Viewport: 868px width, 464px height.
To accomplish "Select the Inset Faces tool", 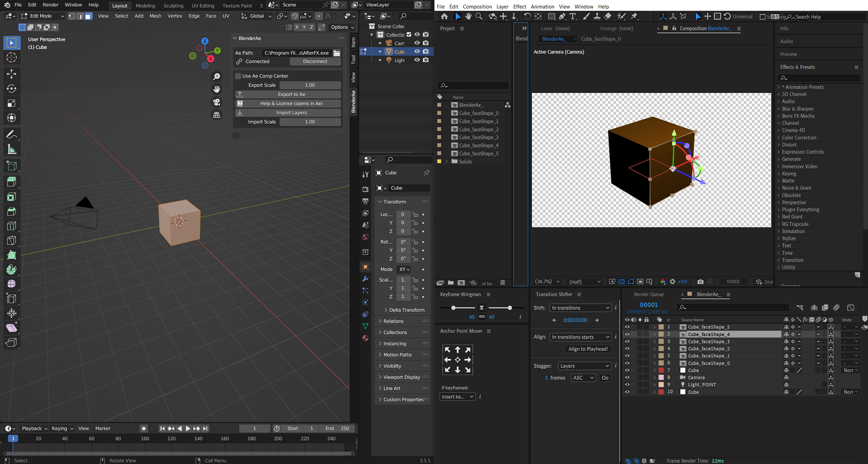I will point(12,197).
